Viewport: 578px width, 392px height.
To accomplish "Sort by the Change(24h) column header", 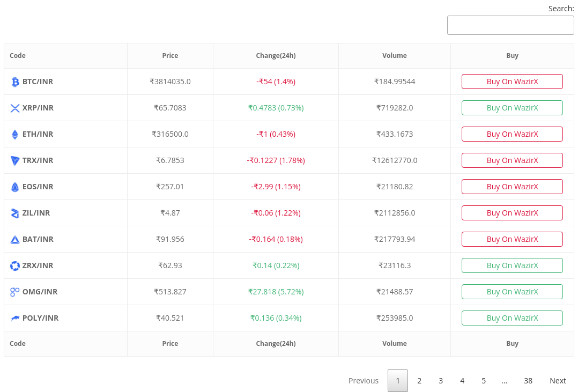I will coord(276,55).
